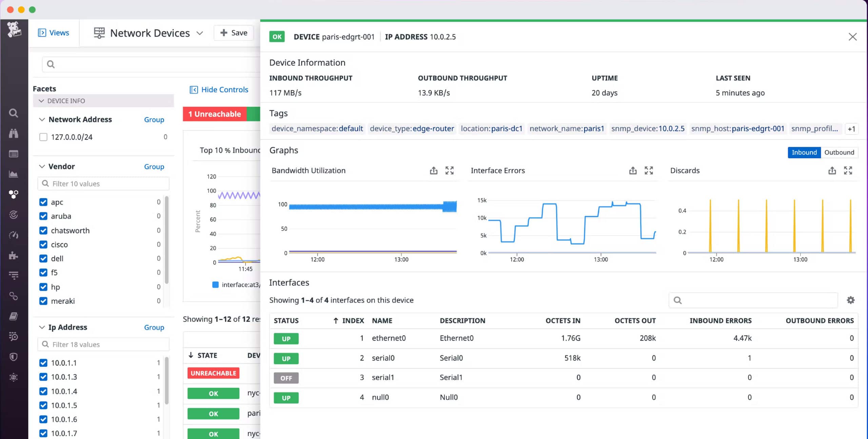The image size is (868, 439).
Task: Uncheck the apc vendor checkbox
Action: coord(43,202)
